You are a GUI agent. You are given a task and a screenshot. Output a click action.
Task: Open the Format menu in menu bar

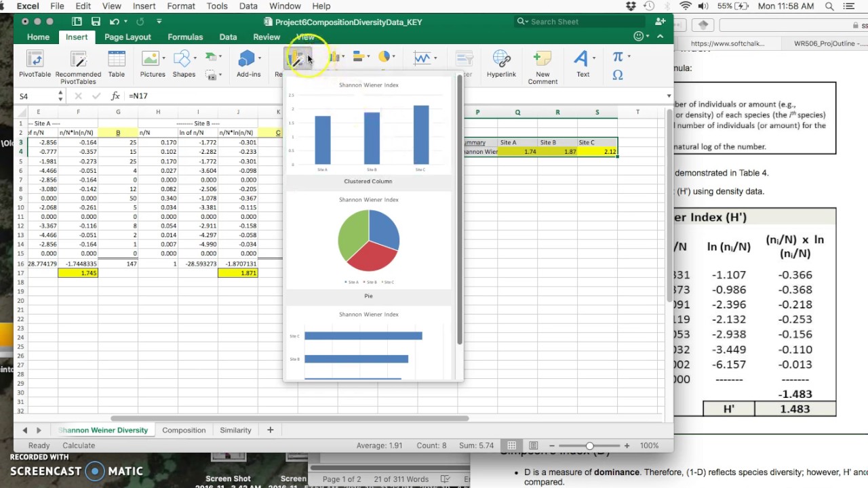pyautogui.click(x=181, y=6)
